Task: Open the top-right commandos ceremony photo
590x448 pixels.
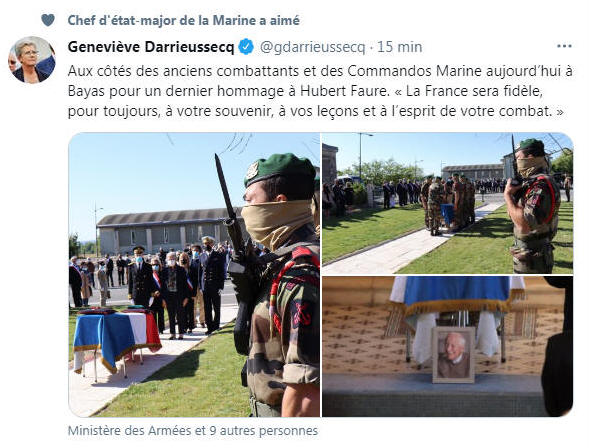Action: click(x=448, y=203)
